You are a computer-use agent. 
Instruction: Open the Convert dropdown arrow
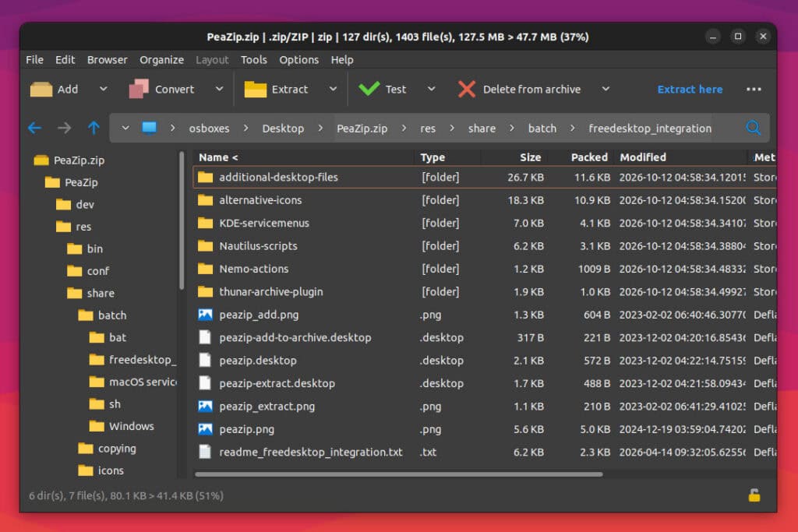(219, 89)
